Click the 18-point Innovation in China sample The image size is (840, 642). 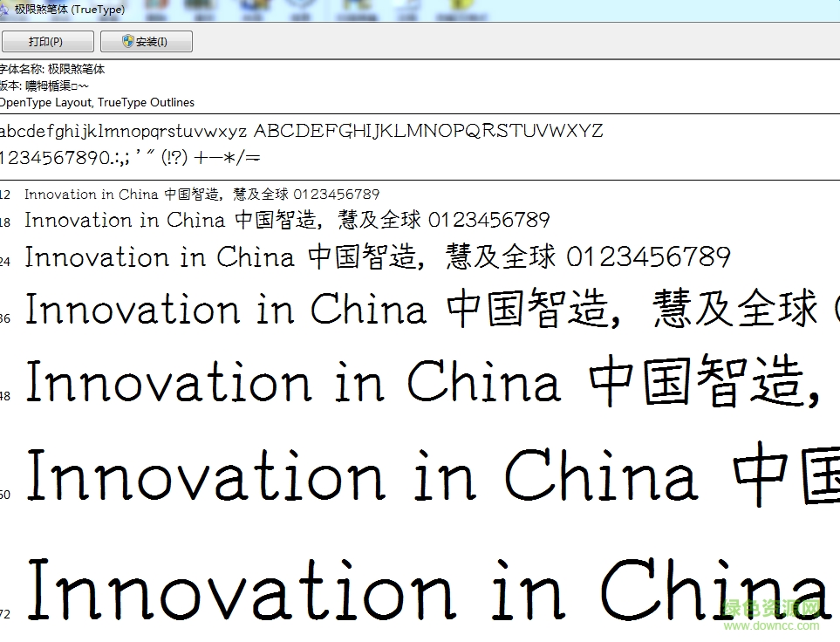pyautogui.click(x=287, y=220)
